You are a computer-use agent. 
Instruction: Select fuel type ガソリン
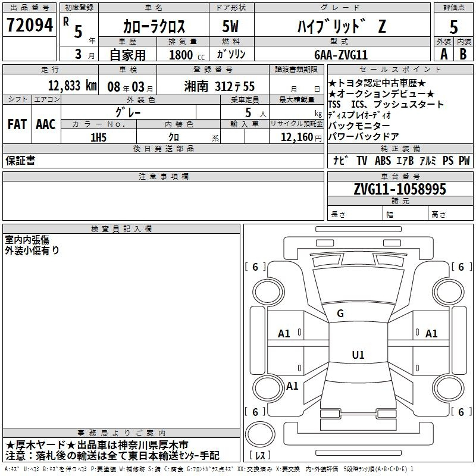pyautogui.click(x=231, y=54)
